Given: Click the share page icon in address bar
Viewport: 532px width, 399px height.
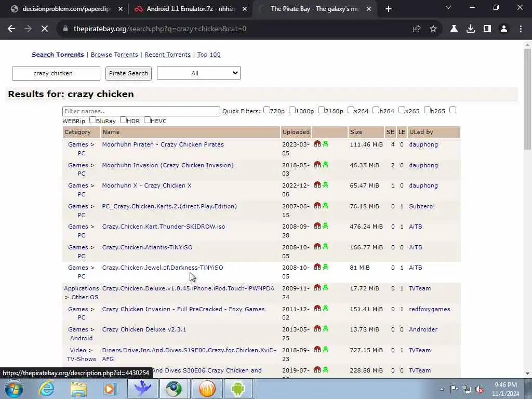Looking at the screenshot, I should (x=417, y=29).
